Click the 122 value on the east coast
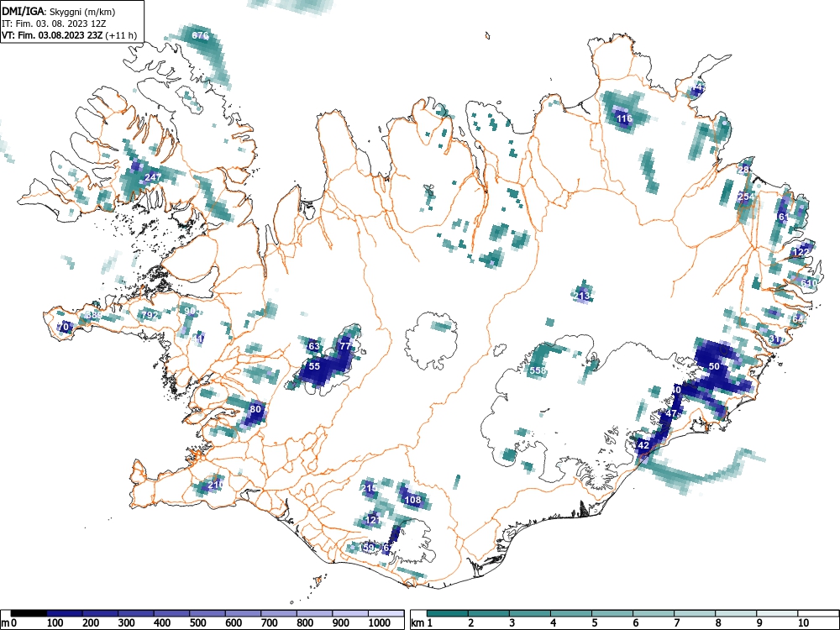Viewport: 840px width, 630px height. click(802, 252)
